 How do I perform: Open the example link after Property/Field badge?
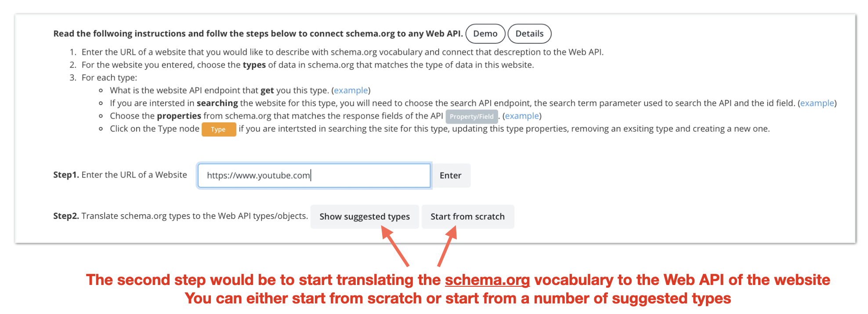pos(522,116)
